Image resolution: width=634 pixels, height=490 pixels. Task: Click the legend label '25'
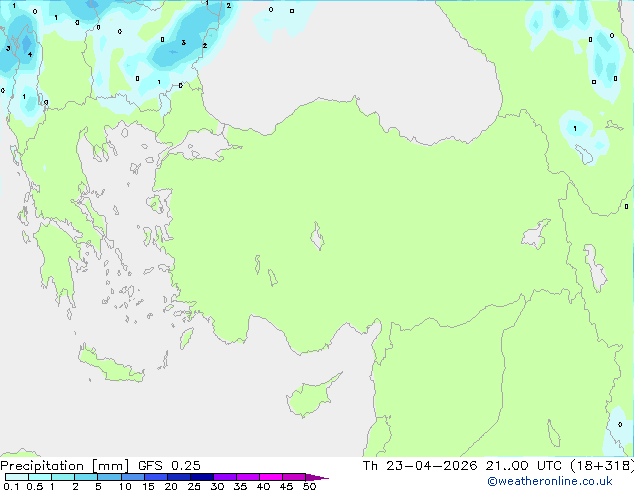click(194, 486)
